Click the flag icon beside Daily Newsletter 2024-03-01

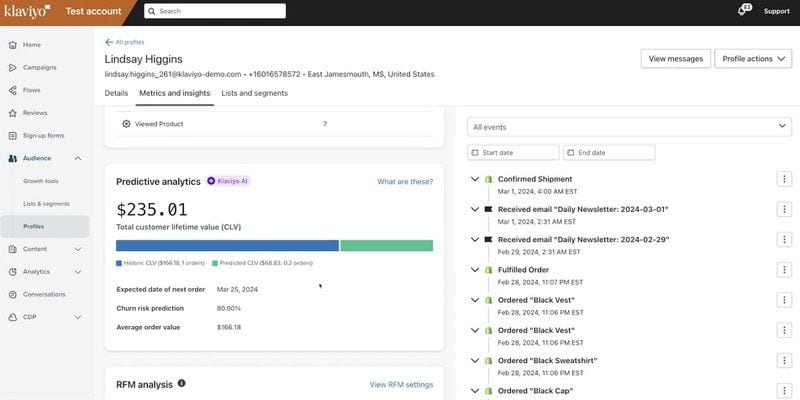click(x=488, y=209)
